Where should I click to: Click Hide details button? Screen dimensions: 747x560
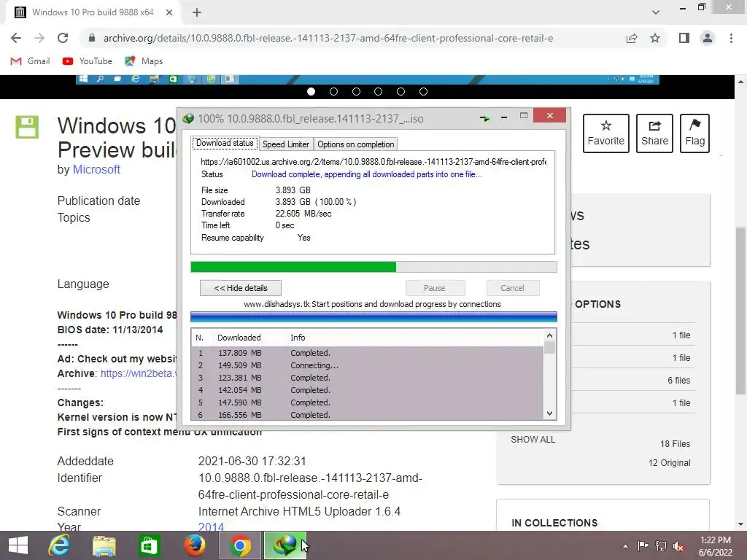click(241, 288)
